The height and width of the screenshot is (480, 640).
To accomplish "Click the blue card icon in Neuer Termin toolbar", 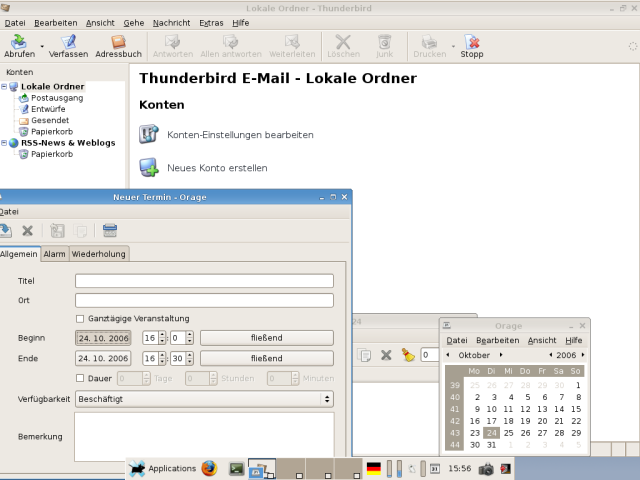I will coord(110,231).
